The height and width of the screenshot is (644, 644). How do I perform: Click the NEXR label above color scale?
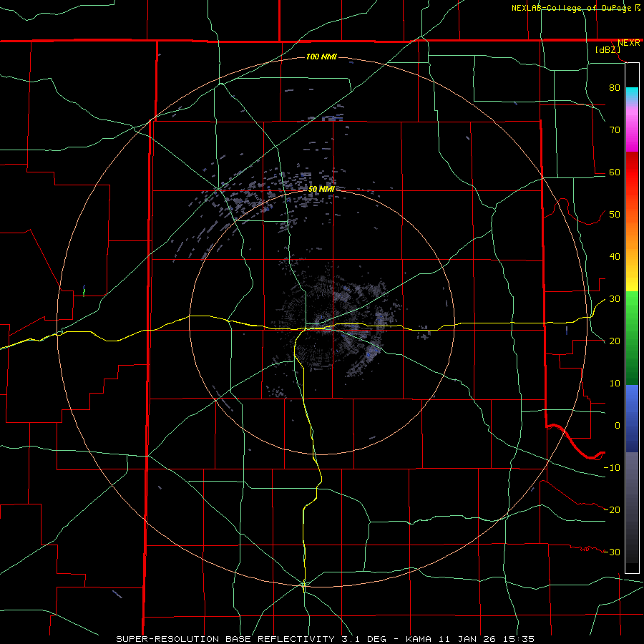(628, 43)
